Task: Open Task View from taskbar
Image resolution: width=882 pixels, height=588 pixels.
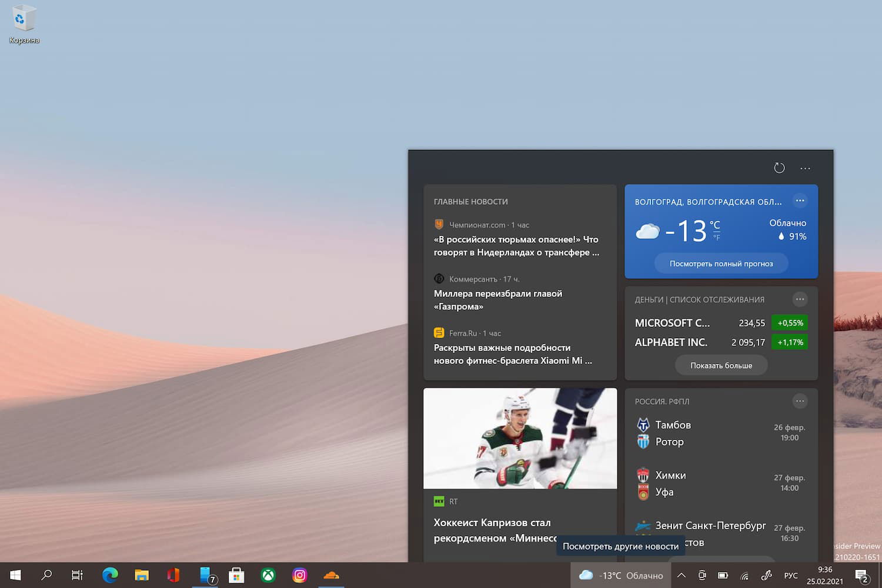Action: (x=77, y=575)
